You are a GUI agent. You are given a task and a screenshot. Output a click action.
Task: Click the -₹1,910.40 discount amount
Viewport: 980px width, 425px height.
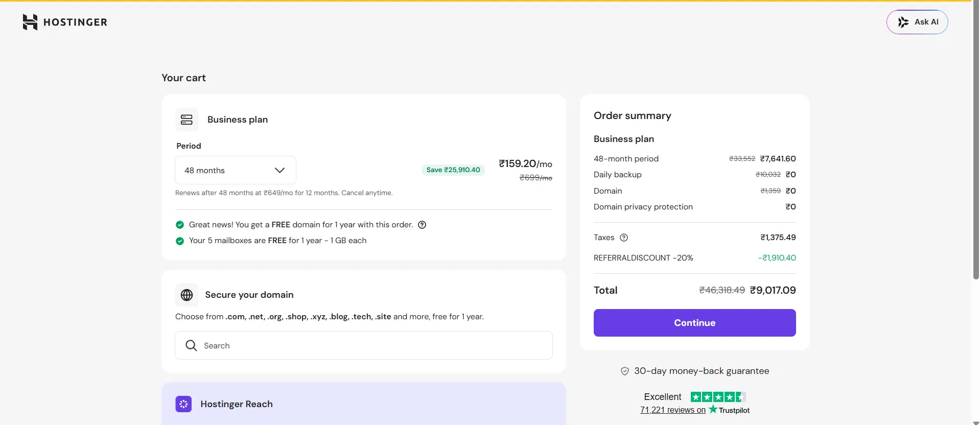(x=777, y=258)
